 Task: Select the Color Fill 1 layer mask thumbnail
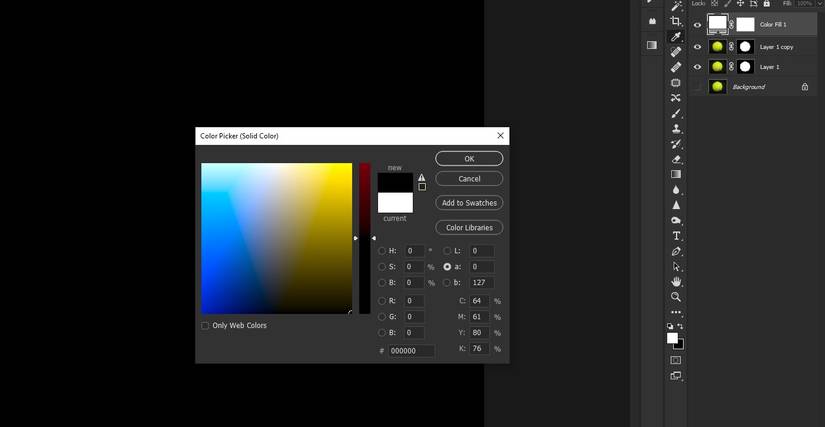(745, 25)
